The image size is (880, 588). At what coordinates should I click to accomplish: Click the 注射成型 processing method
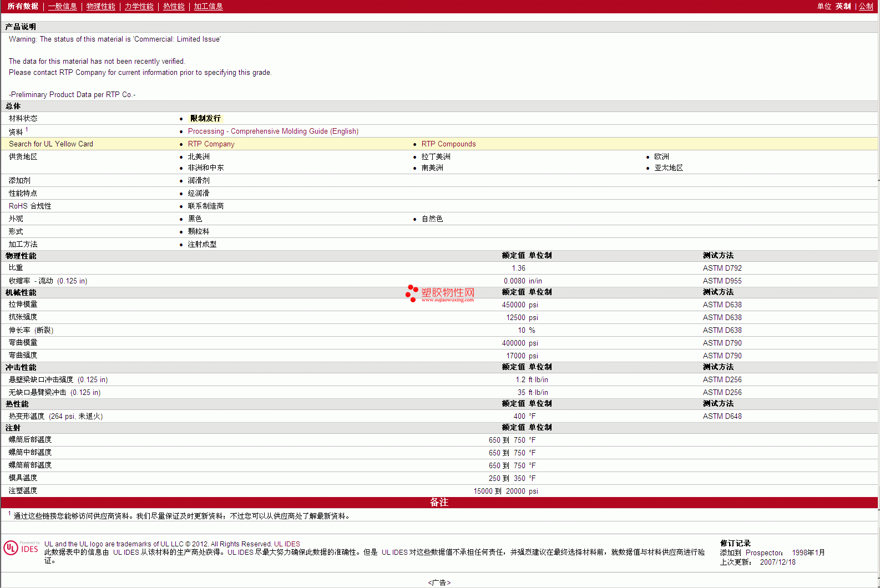pyautogui.click(x=202, y=244)
